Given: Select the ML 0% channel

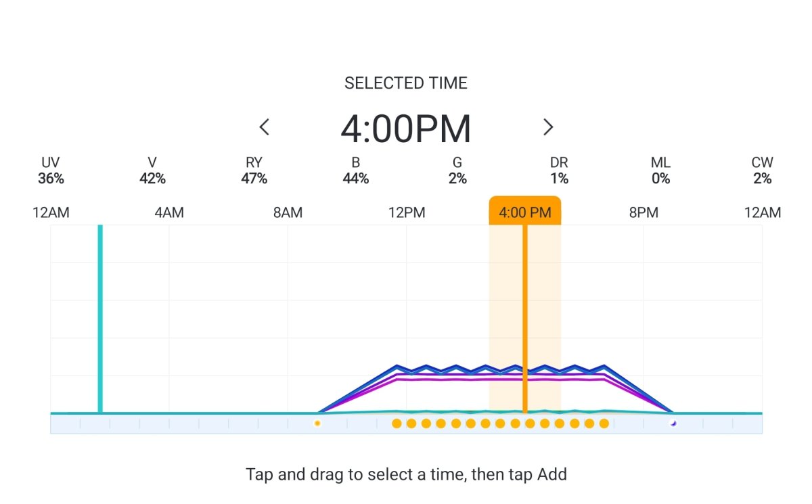Looking at the screenshot, I should [660, 170].
